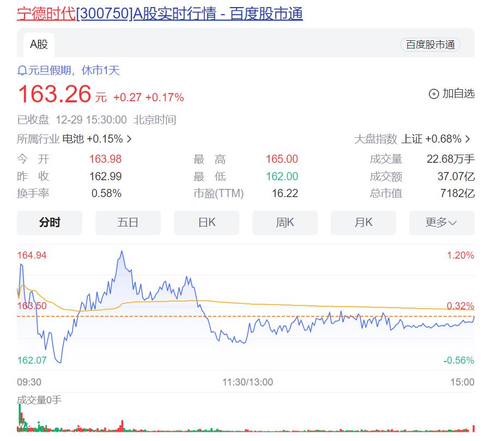Screen dimensions: 504x441
Task: Open 上证 +0.68% index link
Action: click(x=432, y=139)
